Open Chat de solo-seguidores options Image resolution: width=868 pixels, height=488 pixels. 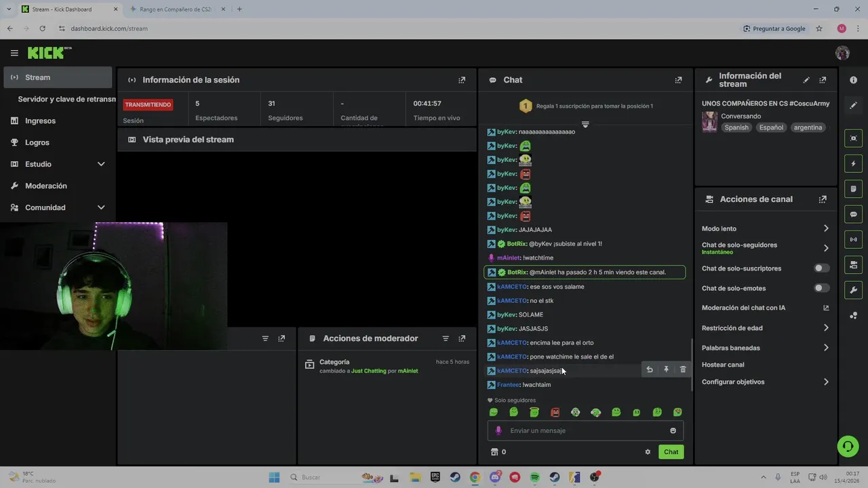(766, 248)
